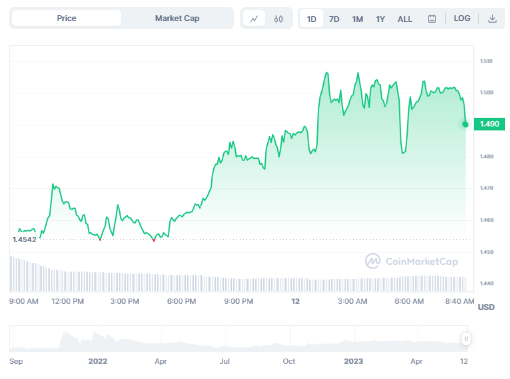The width and height of the screenshot is (510, 379).
Task: Click the 1.490 current price label
Action: pyautogui.click(x=489, y=124)
